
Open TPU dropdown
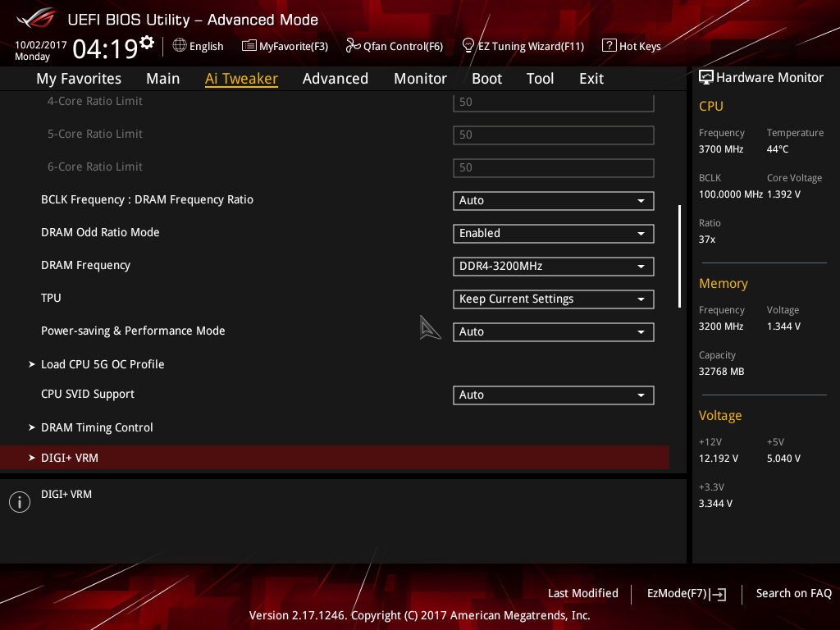pos(554,299)
